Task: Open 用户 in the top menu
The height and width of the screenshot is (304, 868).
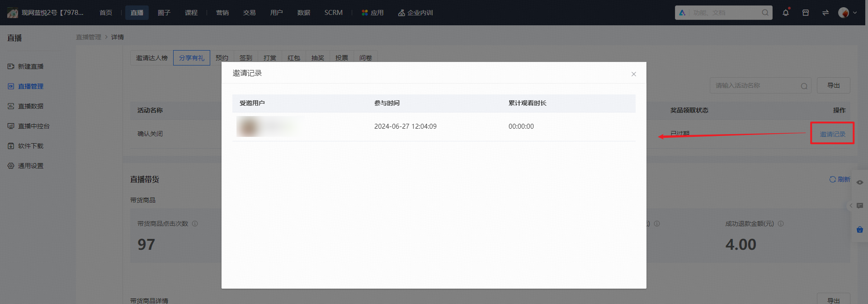Action: pos(277,13)
